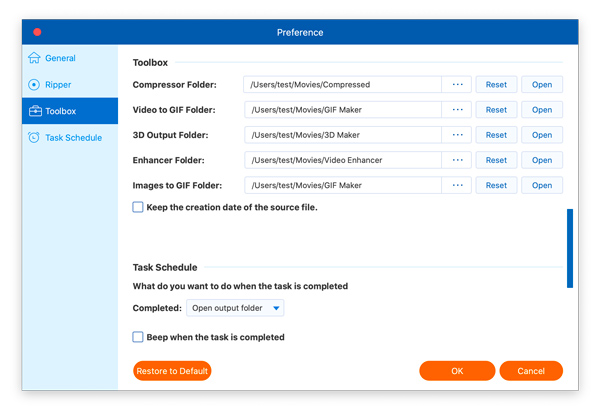
Task: Cancel the Preference dialog
Action: pos(531,371)
